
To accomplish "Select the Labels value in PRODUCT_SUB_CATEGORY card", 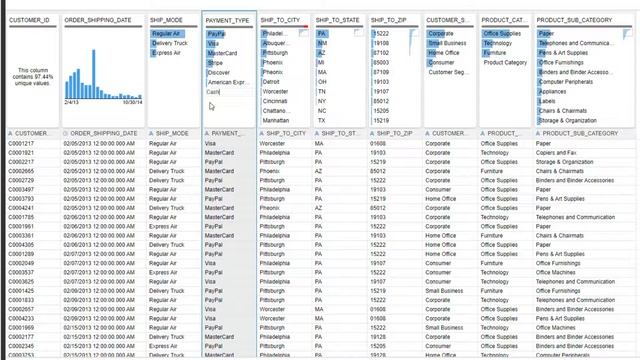I will click(x=547, y=101).
